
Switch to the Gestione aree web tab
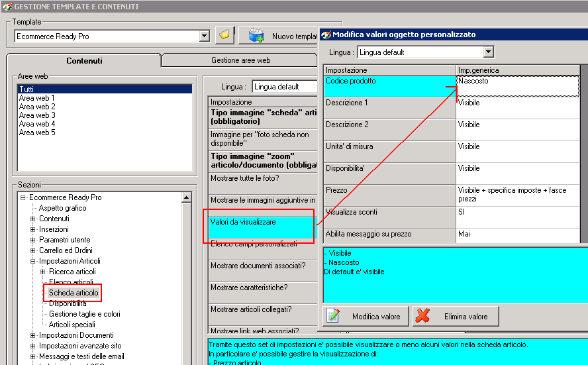[x=240, y=60]
